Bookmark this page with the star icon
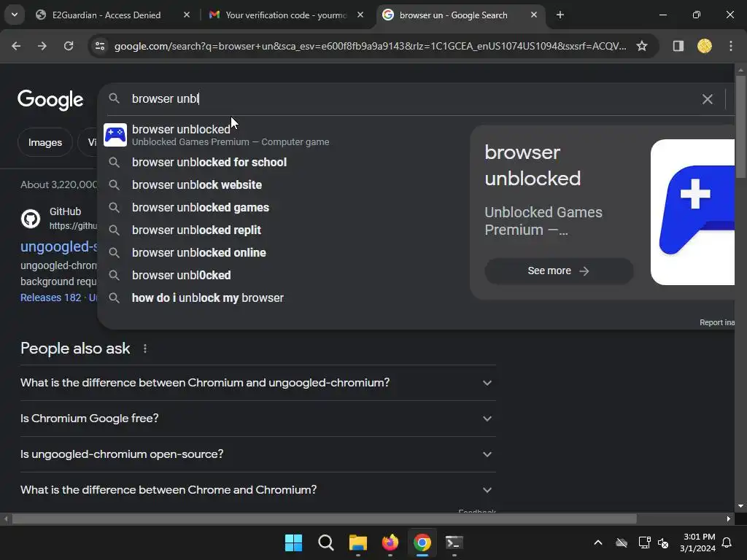 pyautogui.click(x=642, y=46)
